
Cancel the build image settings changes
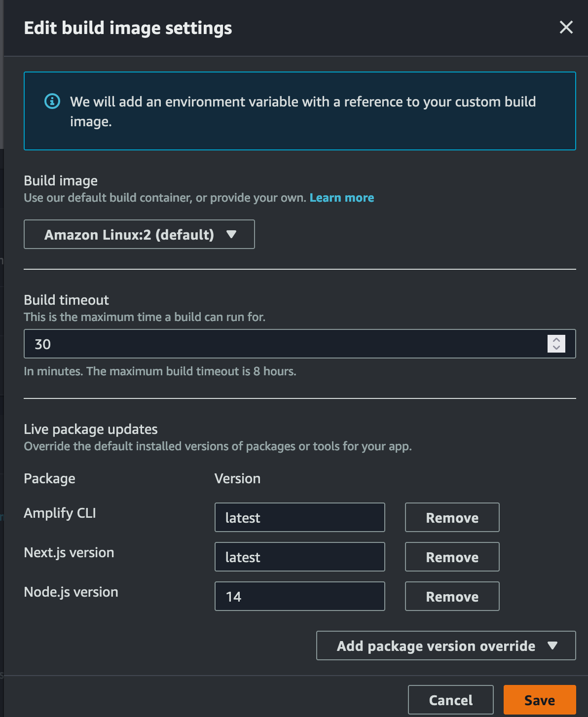click(450, 699)
